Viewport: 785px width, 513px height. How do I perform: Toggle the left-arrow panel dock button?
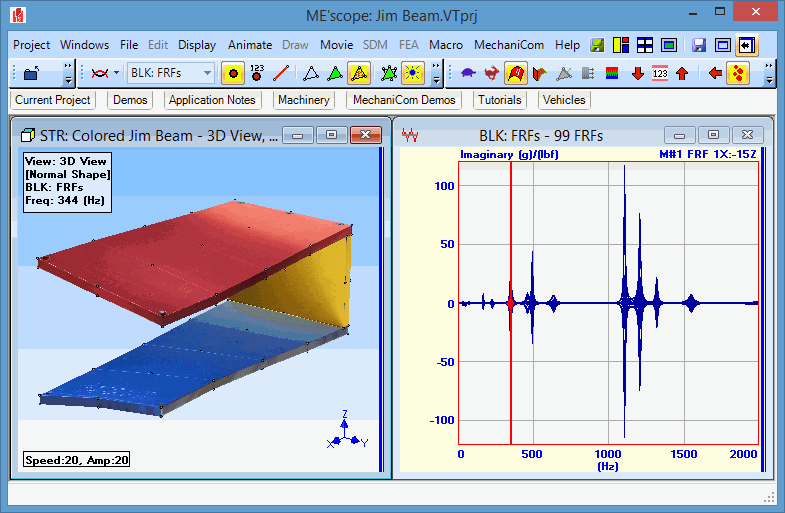pos(746,45)
